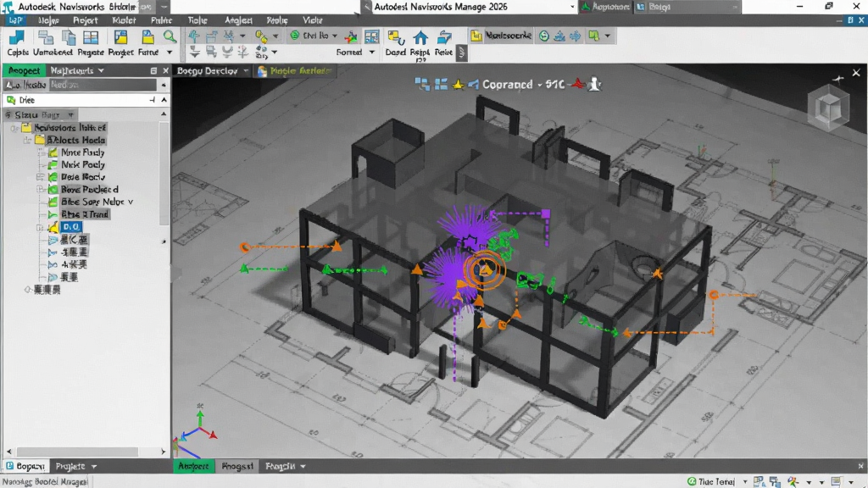Click the Navisworks application logo in the title bar
This screenshot has width=868, height=488.
8,7
